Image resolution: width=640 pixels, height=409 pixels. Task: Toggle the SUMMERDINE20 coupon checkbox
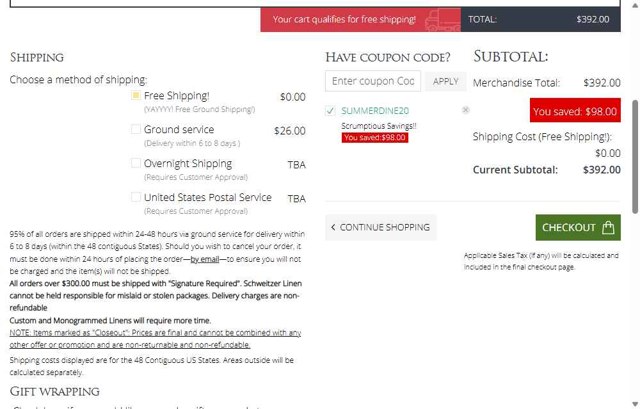[x=330, y=111]
